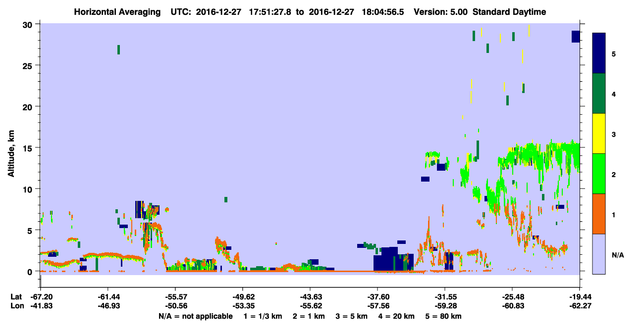This screenshot has height=330, width=644.
Task: Click the longitude value -53.35
Action: (242, 306)
